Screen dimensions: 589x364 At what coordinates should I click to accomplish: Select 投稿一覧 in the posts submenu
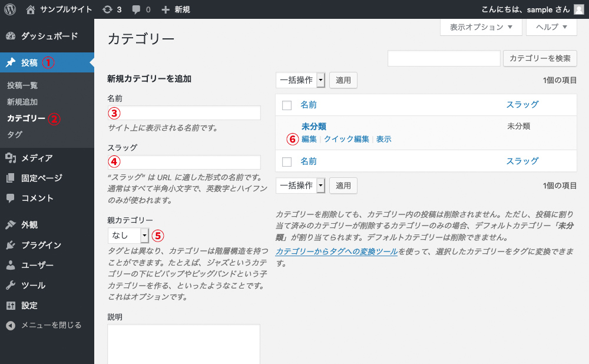(22, 85)
